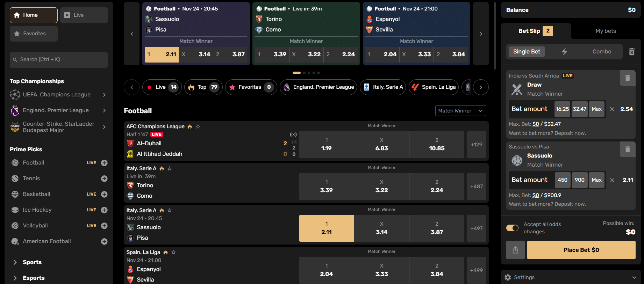Select the Combo betting tab
Viewport: 644px width, 284px height.
pos(601,51)
